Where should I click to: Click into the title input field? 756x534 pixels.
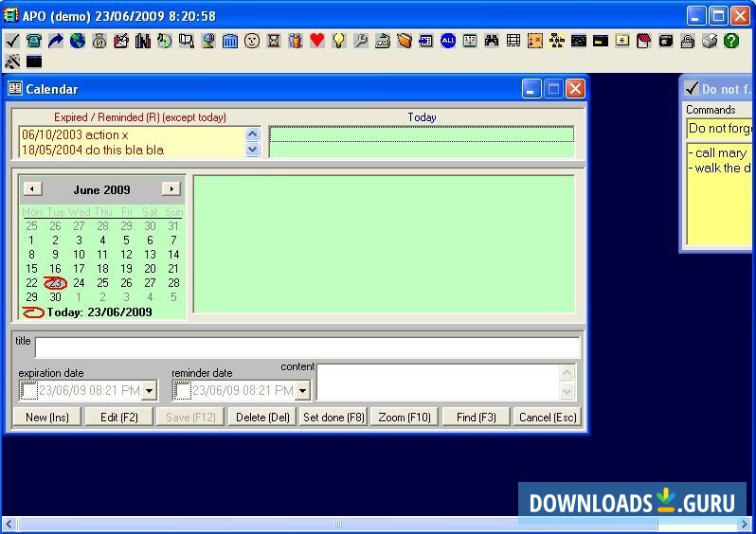tap(308, 347)
